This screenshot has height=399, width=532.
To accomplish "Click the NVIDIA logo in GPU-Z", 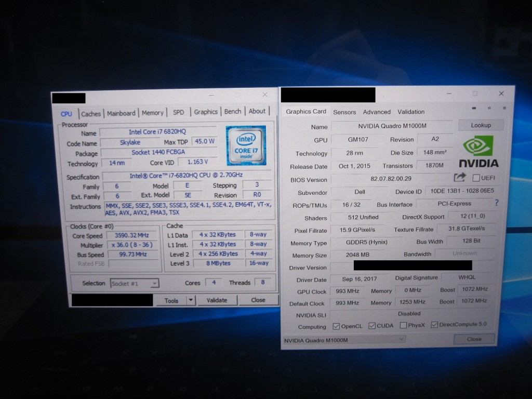I will (x=478, y=151).
